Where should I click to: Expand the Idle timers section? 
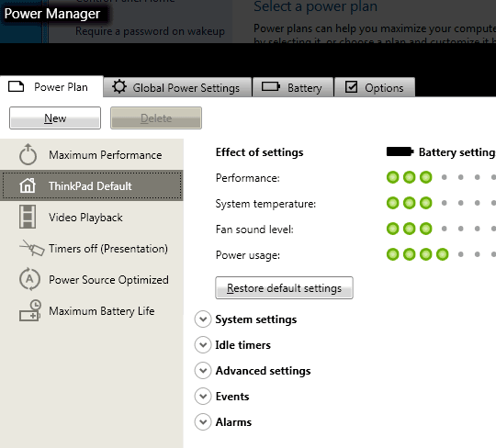(203, 345)
